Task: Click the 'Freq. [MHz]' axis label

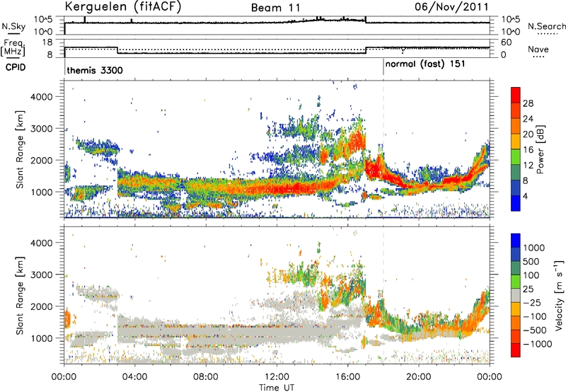Action: [x=13, y=48]
